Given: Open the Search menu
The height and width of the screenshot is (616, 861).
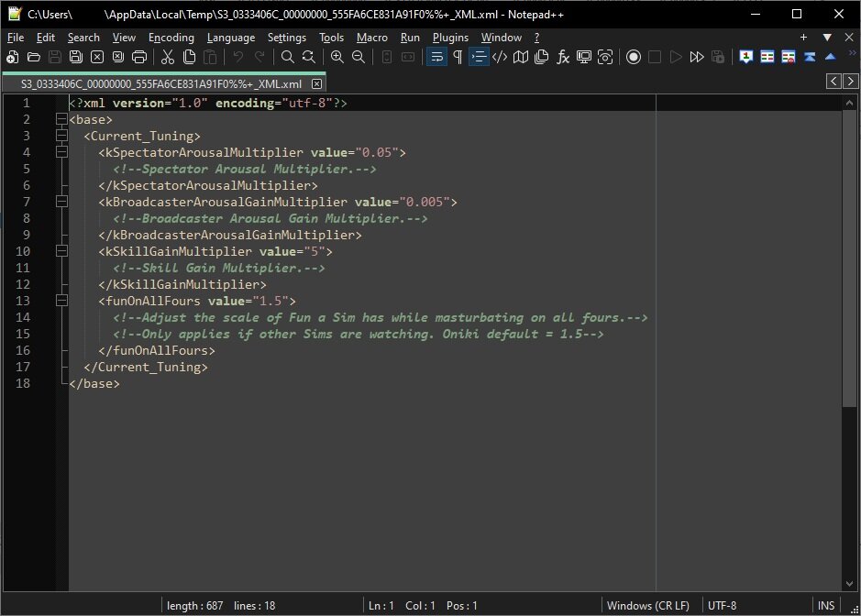Looking at the screenshot, I should pos(83,38).
